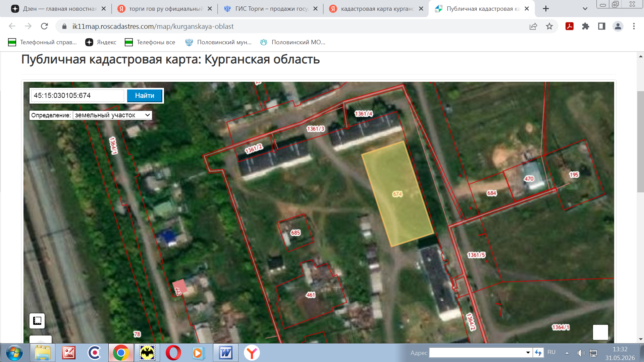Image resolution: width=644 pixels, height=362 pixels.
Task: Go forward to next page
Action: pos(28,26)
